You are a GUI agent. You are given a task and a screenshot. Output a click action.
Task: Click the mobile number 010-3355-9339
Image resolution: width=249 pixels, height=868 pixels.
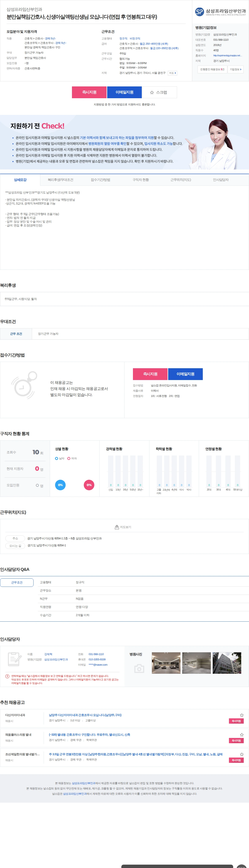click(x=97, y=659)
